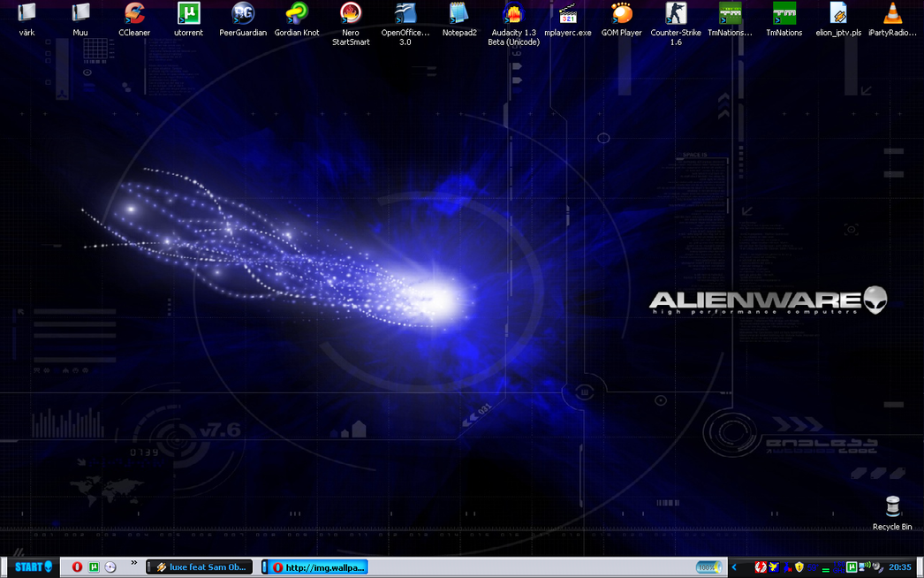Image resolution: width=924 pixels, height=578 pixels.
Task: Select the elion_iptv.pls playlist file
Action: (x=838, y=19)
